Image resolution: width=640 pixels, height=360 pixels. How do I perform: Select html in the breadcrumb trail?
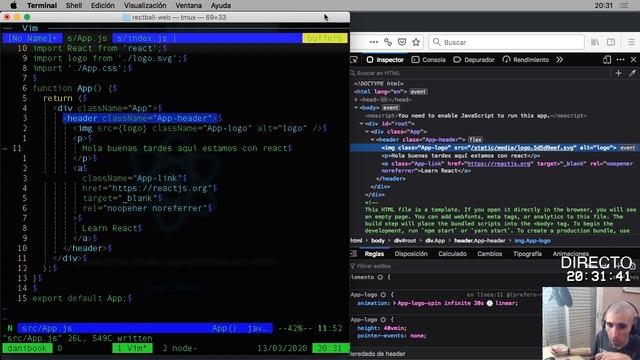(356, 240)
